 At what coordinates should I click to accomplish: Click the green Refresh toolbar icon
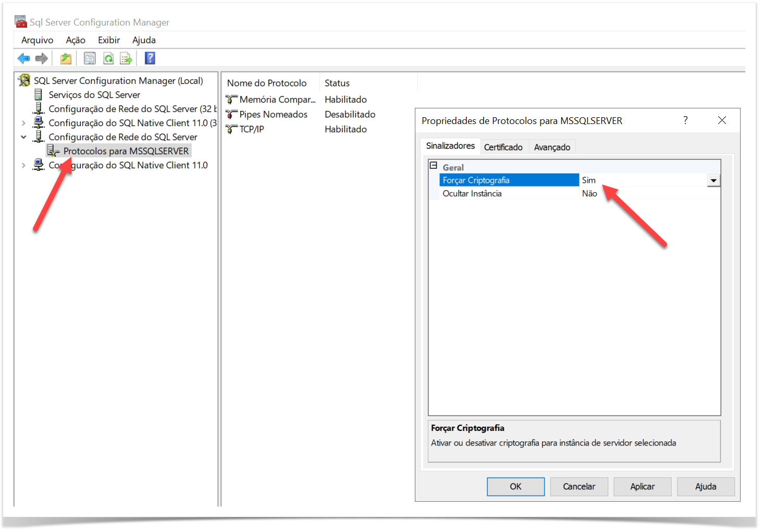point(108,58)
